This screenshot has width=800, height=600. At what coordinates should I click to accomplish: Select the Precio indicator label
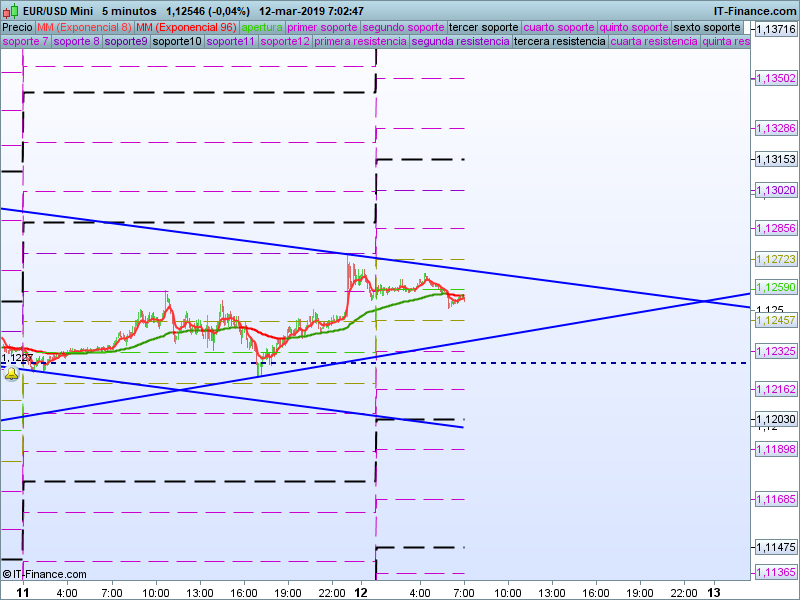click(17, 27)
